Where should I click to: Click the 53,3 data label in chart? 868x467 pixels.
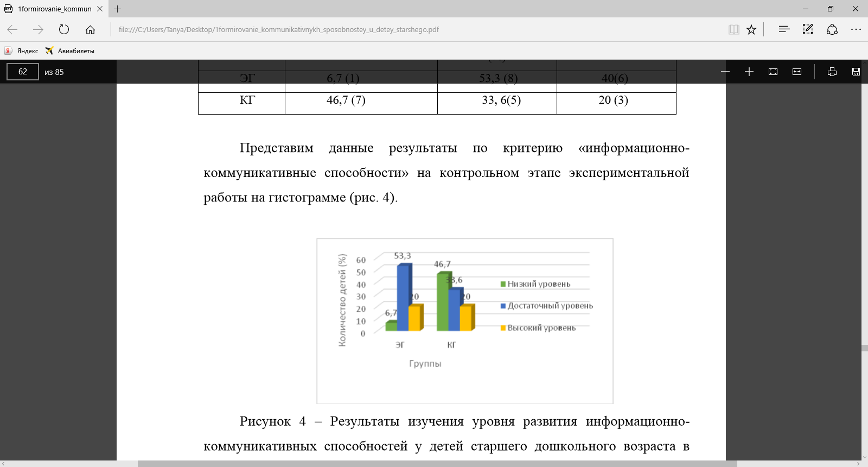(403, 256)
